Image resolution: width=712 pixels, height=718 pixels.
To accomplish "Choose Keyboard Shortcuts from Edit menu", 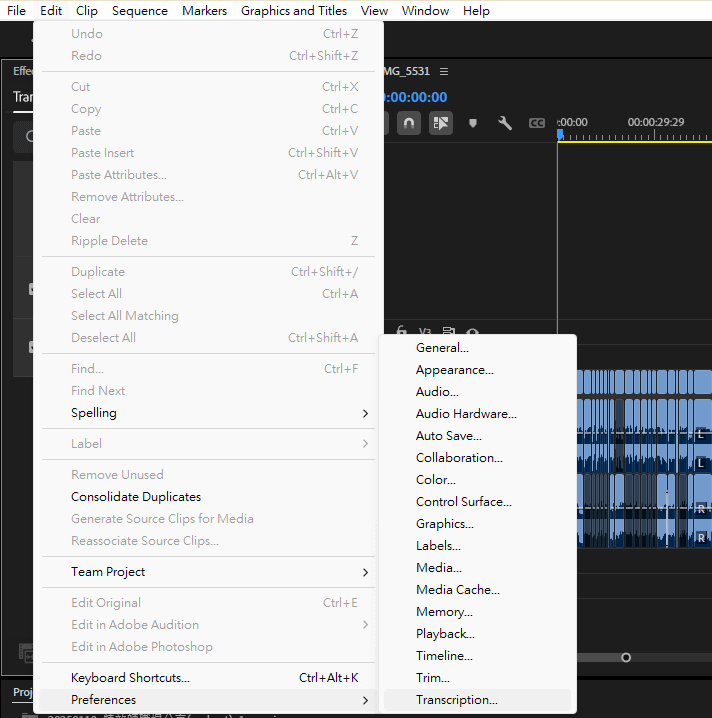I will (130, 678).
